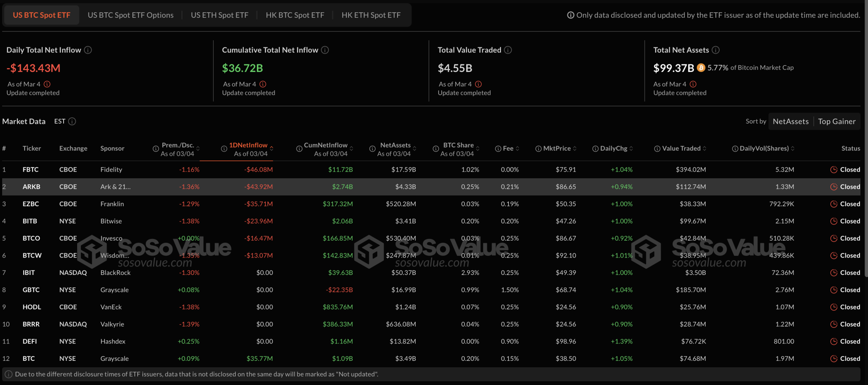The height and width of the screenshot is (385, 868).
Task: Click info icon before DailyVol(Shares) column
Action: pyautogui.click(x=735, y=149)
